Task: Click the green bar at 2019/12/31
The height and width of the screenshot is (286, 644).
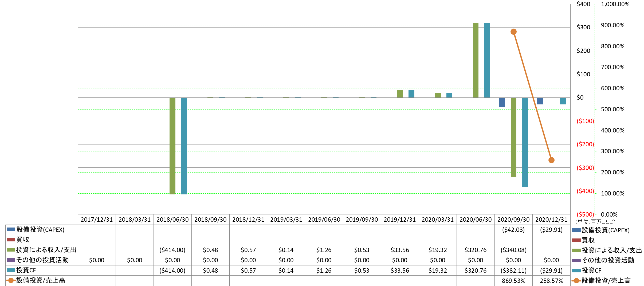Action: pos(400,94)
